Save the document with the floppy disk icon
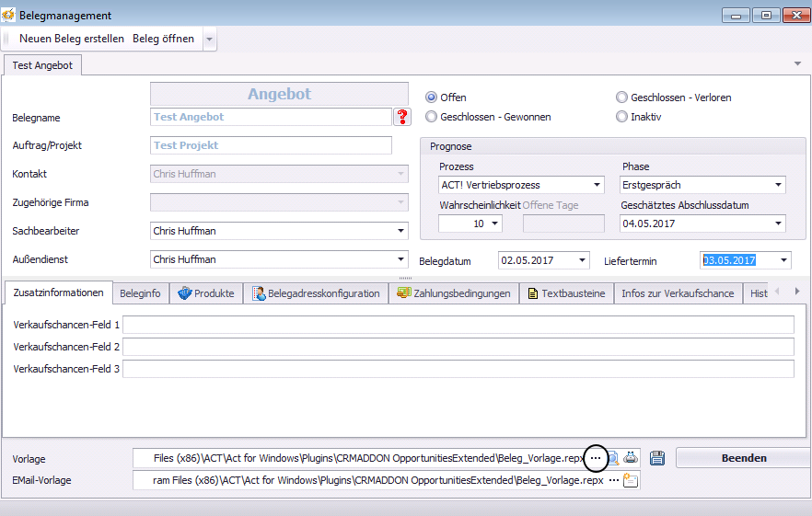The height and width of the screenshot is (516, 812). pos(657,458)
